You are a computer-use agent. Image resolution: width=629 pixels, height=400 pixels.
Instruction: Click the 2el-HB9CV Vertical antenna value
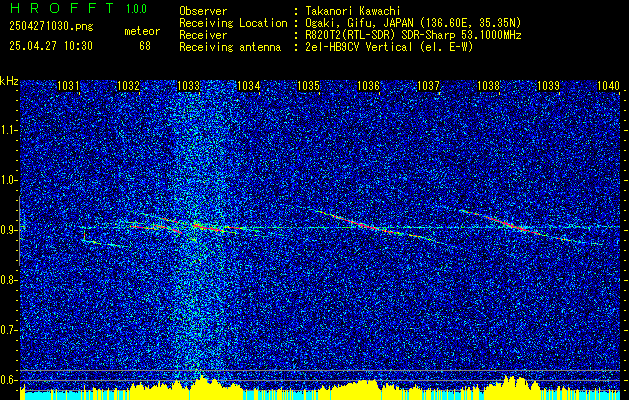click(389, 47)
